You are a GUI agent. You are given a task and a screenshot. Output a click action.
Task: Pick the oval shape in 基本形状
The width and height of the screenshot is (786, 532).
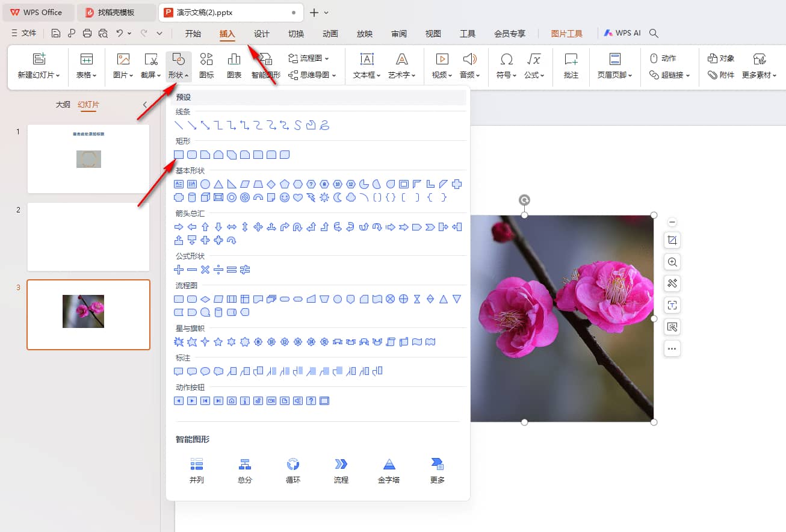click(205, 184)
